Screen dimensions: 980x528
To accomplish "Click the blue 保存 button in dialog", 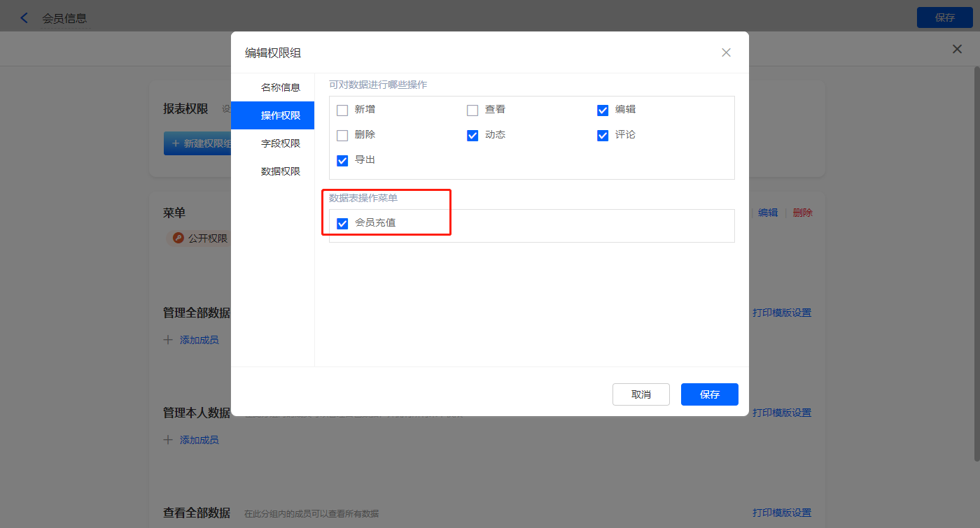I will click(709, 394).
